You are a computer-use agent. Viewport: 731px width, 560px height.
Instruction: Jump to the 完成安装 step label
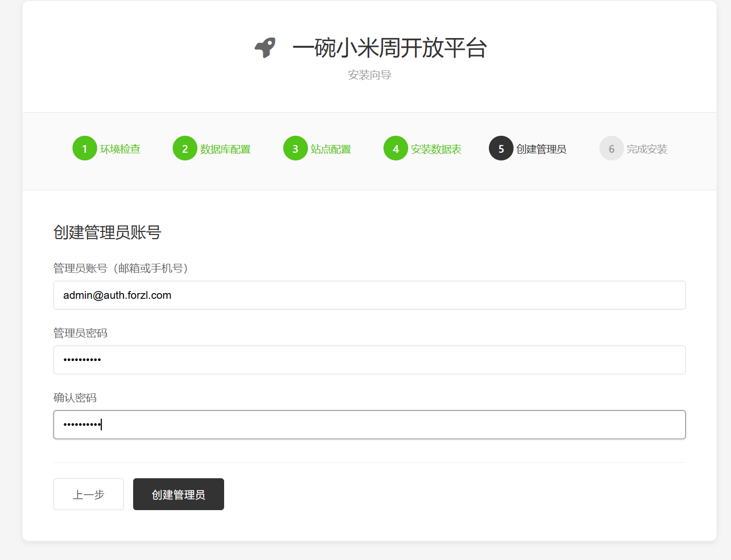click(x=647, y=149)
